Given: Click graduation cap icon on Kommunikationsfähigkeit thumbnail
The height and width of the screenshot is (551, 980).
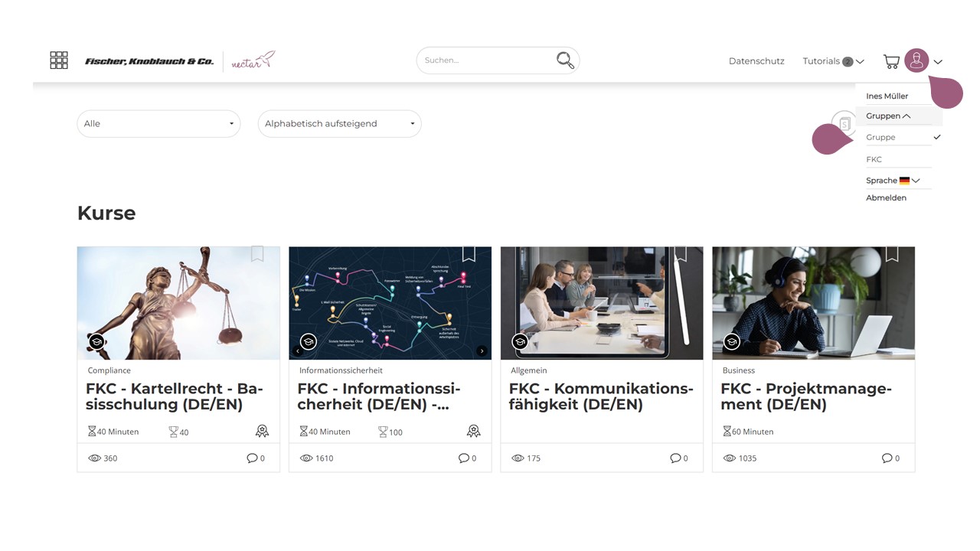Looking at the screenshot, I should pyautogui.click(x=520, y=342).
